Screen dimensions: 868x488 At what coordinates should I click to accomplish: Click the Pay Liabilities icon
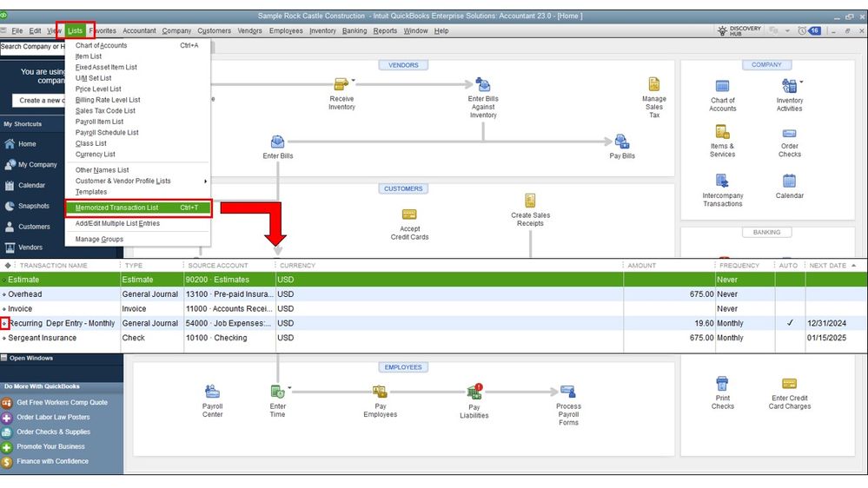pyautogui.click(x=474, y=392)
